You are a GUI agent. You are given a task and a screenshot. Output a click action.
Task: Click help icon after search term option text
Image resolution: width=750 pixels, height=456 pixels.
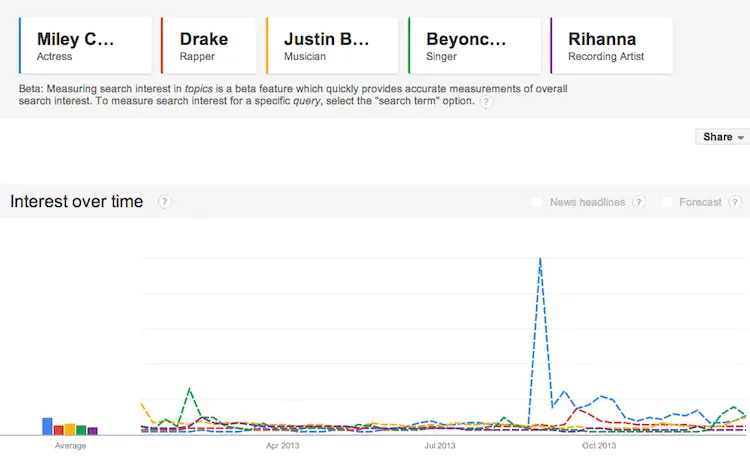[x=486, y=102]
